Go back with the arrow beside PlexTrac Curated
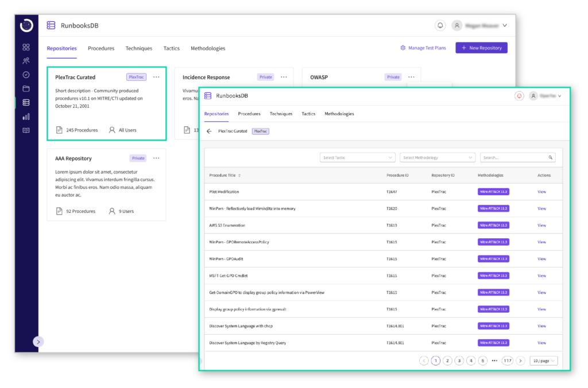The height and width of the screenshot is (388, 588). pyautogui.click(x=209, y=131)
